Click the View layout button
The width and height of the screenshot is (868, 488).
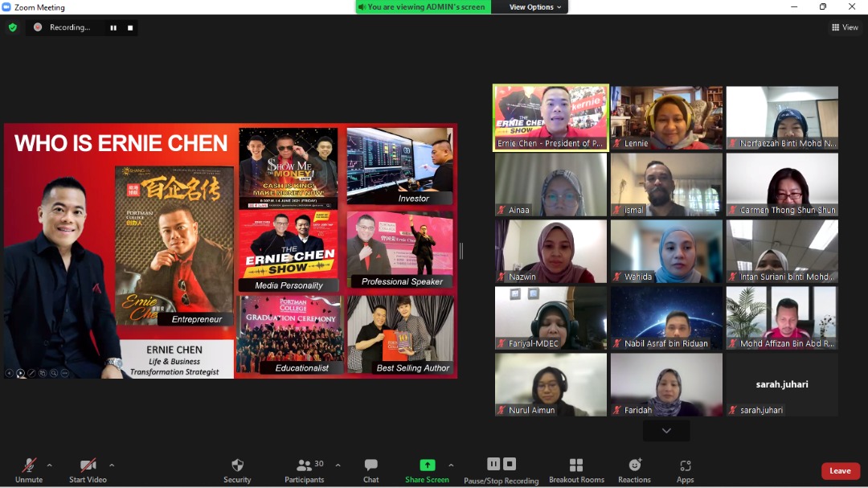click(845, 27)
